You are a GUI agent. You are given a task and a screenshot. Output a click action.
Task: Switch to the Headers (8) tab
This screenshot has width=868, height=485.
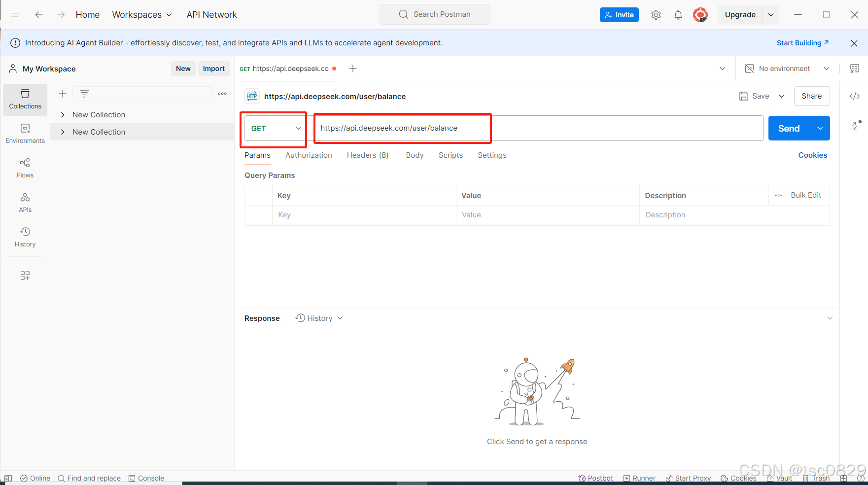[368, 155]
